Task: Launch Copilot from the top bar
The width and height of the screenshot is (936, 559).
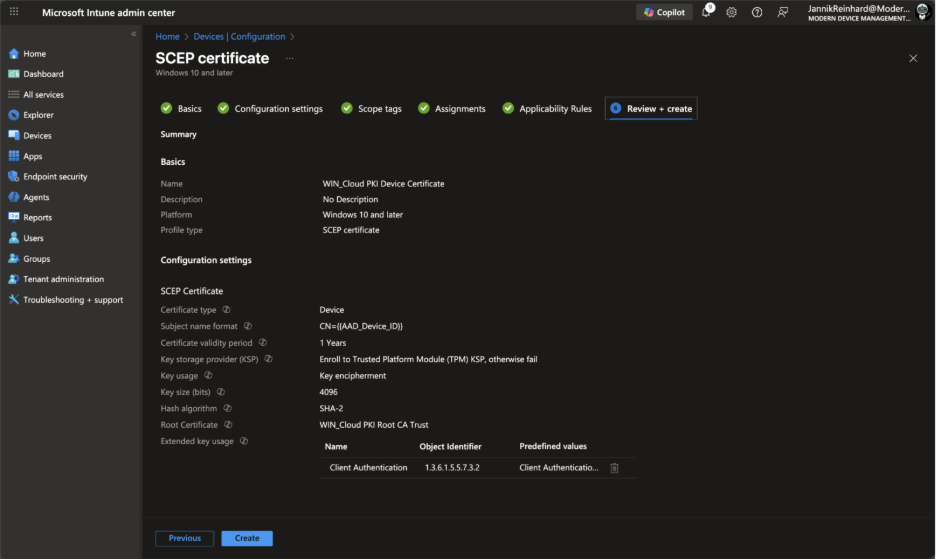Action: (664, 12)
